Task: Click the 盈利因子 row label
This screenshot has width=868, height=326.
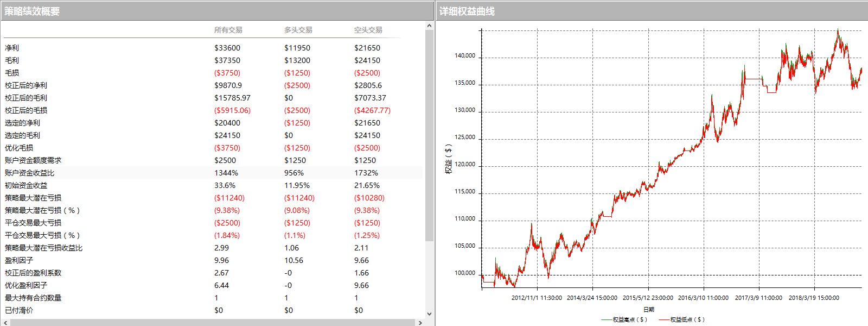Action: click(19, 260)
